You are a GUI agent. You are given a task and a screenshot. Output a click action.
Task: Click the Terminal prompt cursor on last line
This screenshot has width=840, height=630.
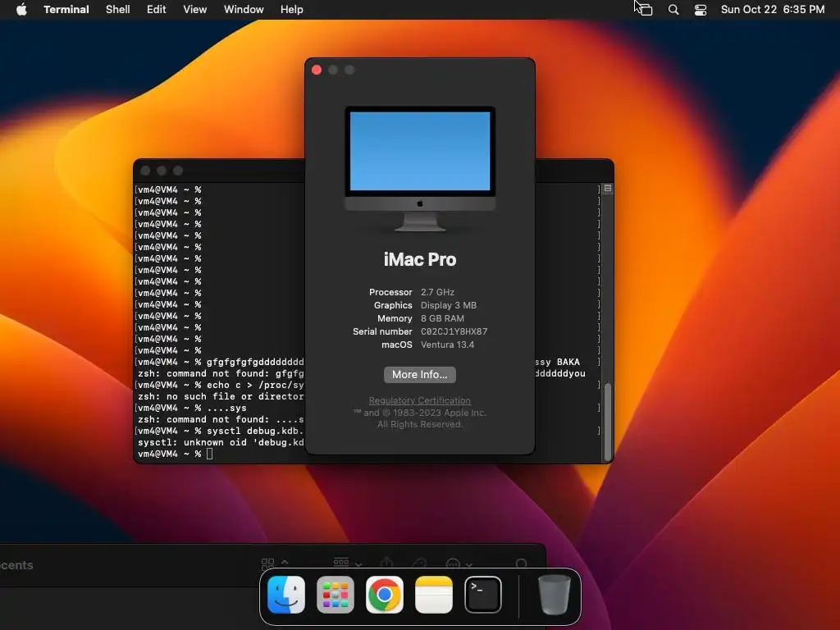209,454
